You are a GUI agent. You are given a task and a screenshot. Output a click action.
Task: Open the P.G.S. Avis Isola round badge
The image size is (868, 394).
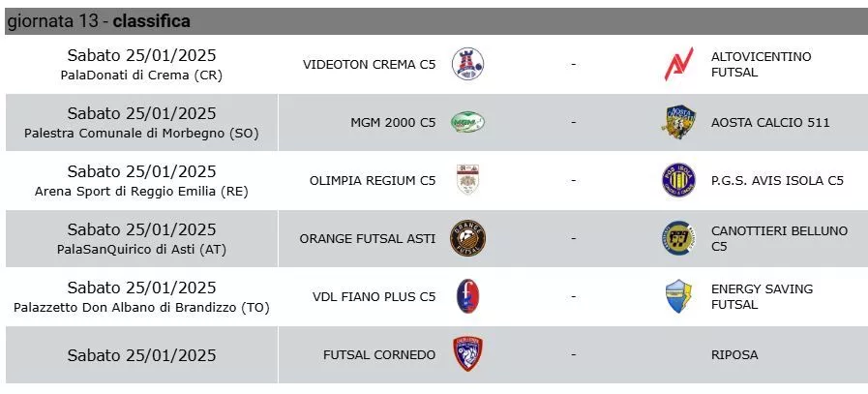pos(678,180)
